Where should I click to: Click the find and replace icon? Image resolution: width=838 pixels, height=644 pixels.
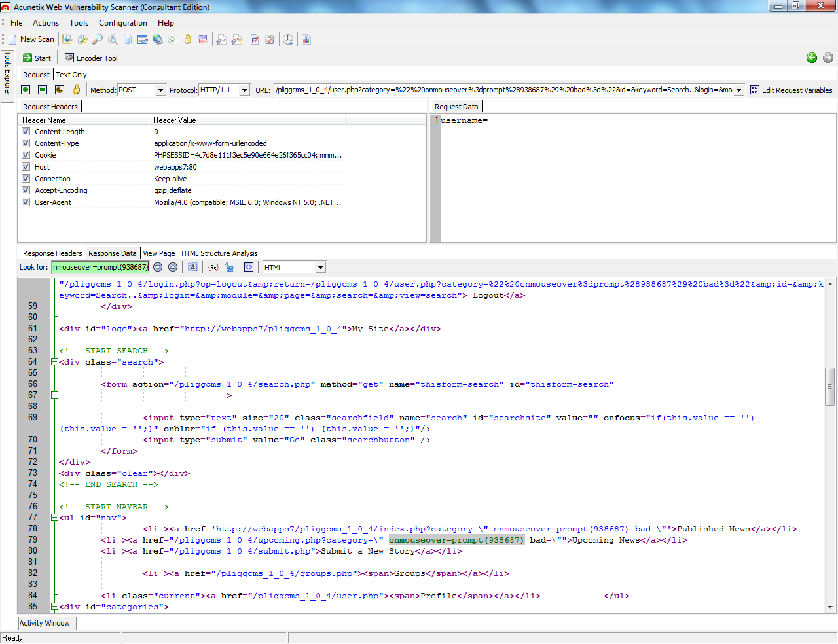[228, 267]
